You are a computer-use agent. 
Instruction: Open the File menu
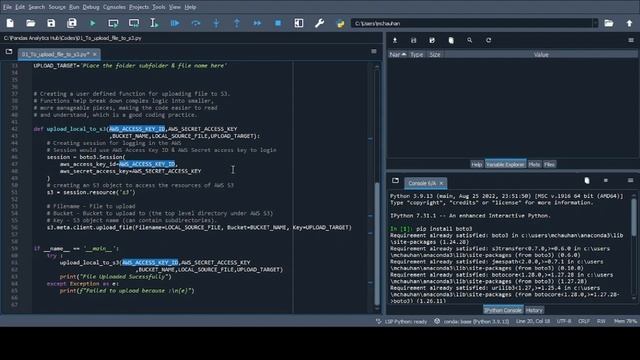tap(7, 7)
